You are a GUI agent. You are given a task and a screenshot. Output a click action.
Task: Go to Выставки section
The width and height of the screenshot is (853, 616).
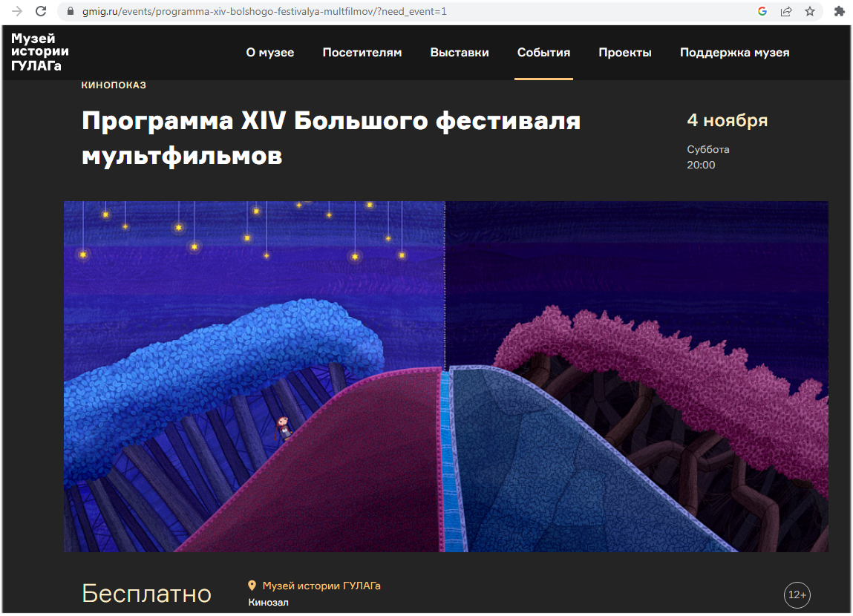pos(459,53)
